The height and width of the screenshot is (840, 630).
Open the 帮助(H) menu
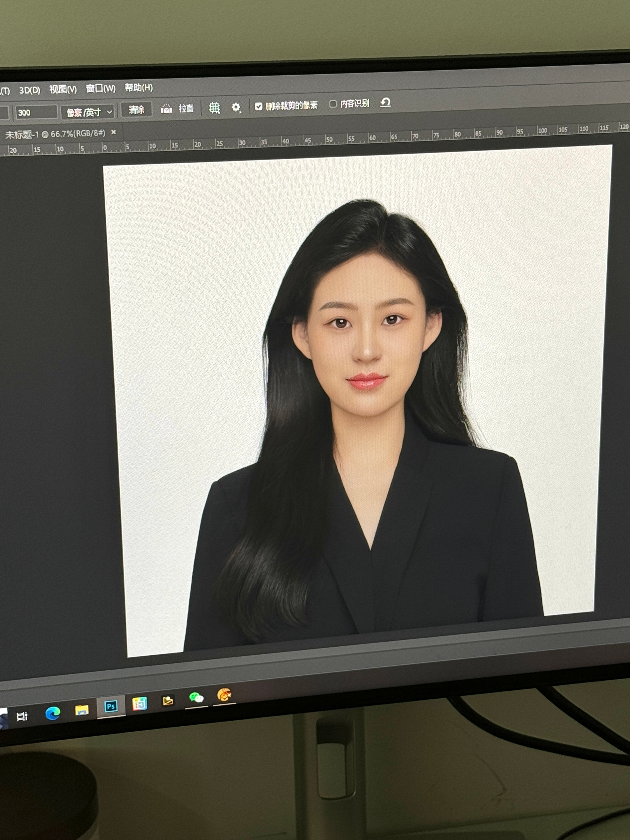coord(139,88)
